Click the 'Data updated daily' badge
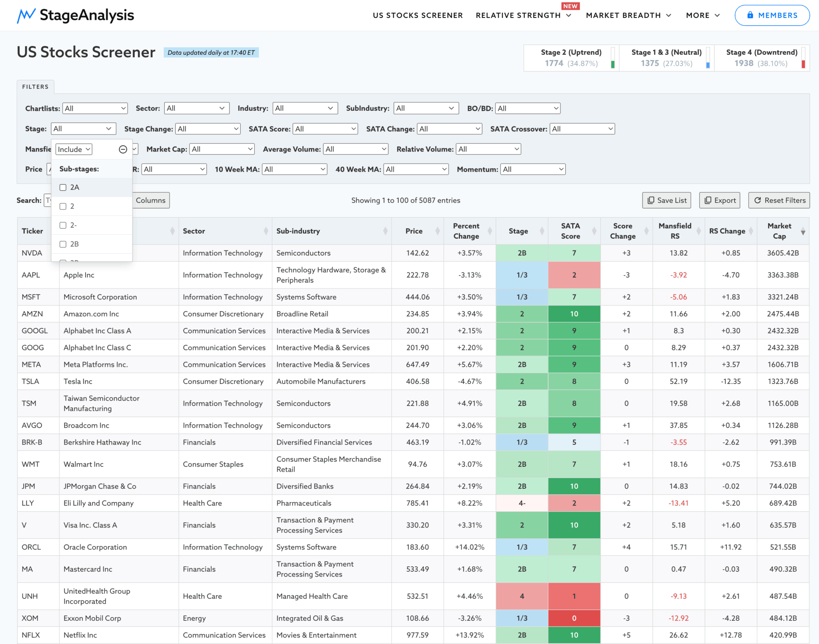 pyautogui.click(x=211, y=52)
